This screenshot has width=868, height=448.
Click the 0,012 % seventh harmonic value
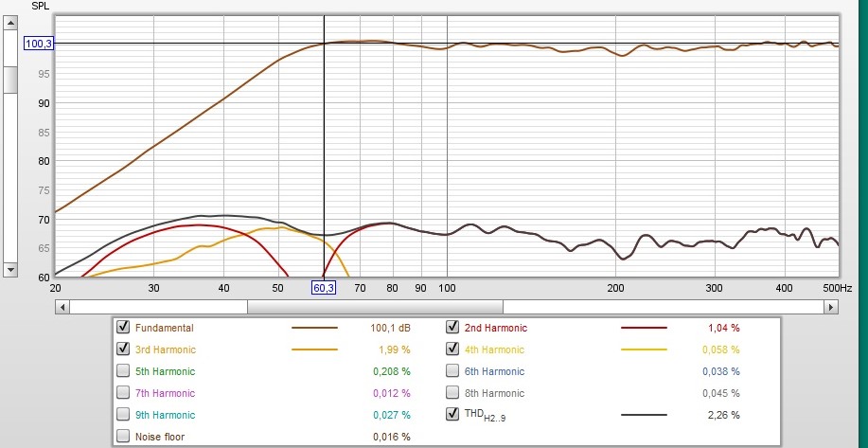pyautogui.click(x=391, y=393)
